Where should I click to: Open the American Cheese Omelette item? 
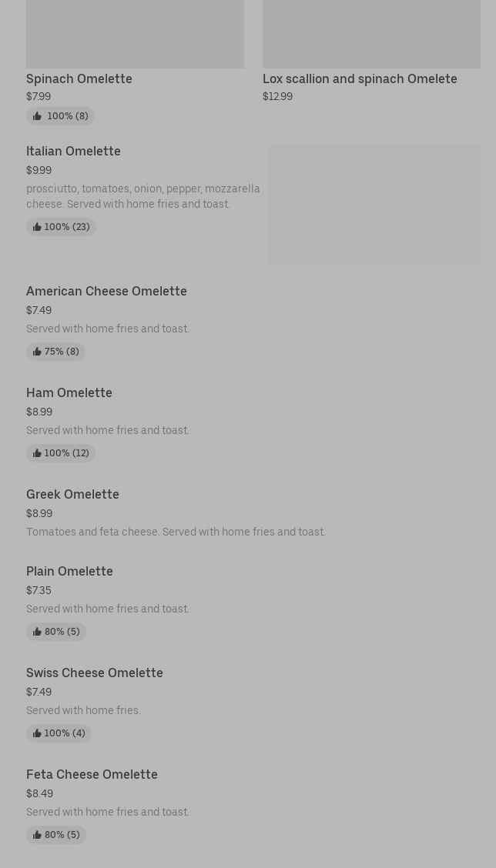coord(106,291)
